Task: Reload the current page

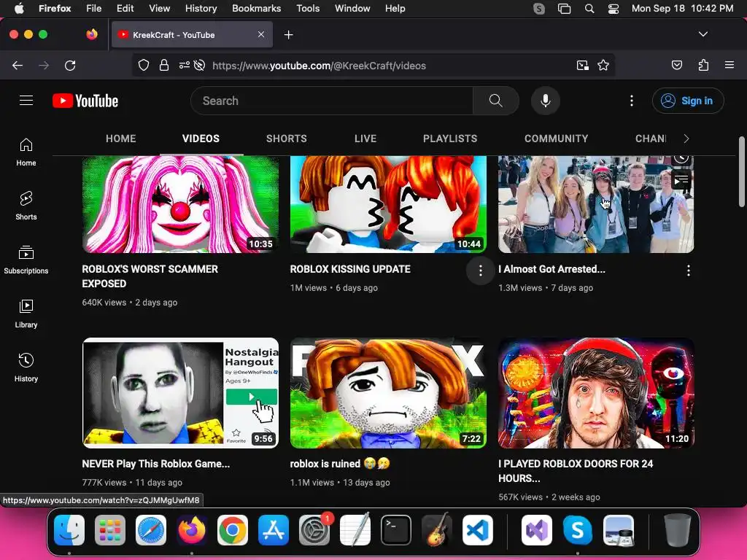Action: [70, 65]
